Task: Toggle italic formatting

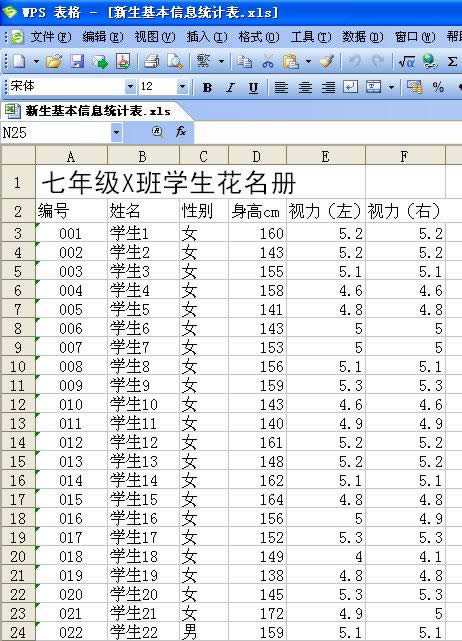Action: (x=230, y=87)
